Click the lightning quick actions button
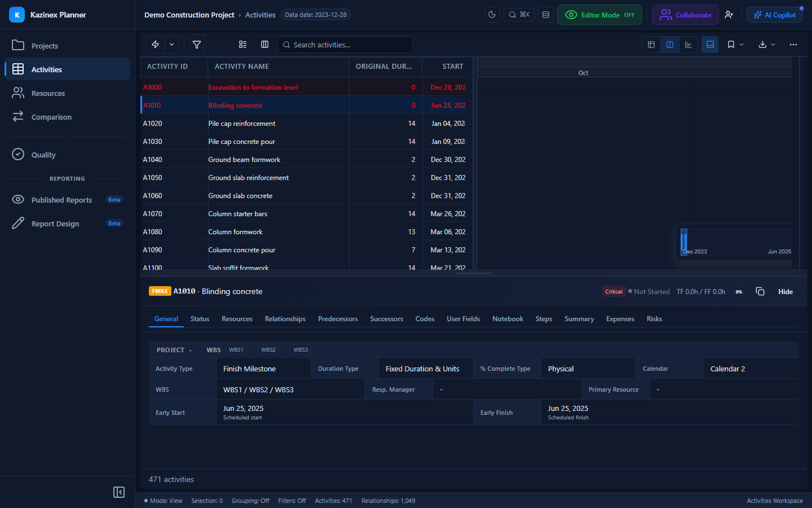Image resolution: width=812 pixels, height=508 pixels. 155,45
